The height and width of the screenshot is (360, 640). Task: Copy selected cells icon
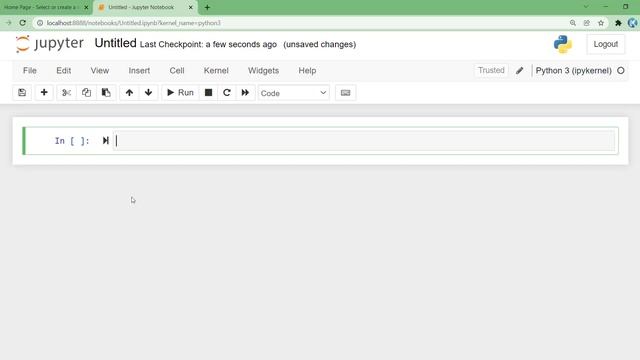[86, 93]
